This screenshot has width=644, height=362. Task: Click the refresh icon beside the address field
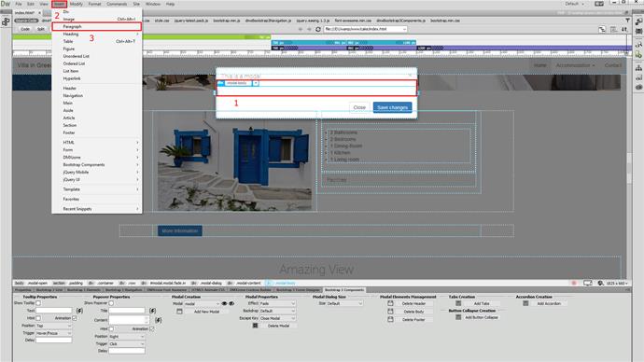coord(318,29)
